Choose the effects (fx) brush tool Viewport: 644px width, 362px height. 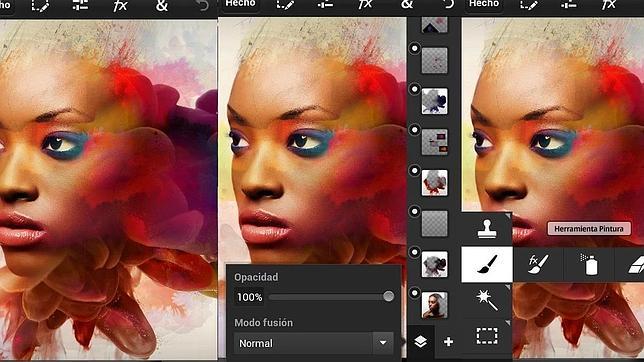[538, 264]
